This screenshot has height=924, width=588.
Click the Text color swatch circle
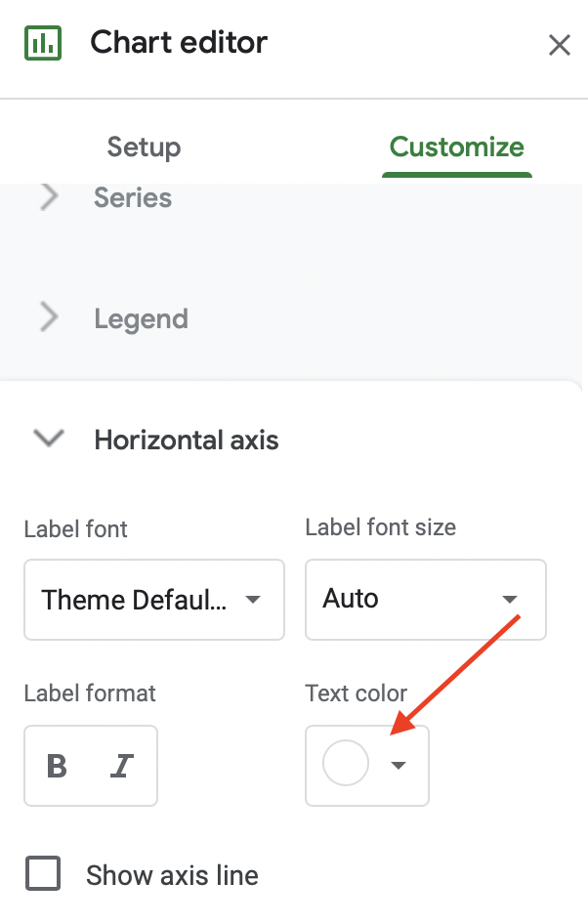[x=345, y=764]
